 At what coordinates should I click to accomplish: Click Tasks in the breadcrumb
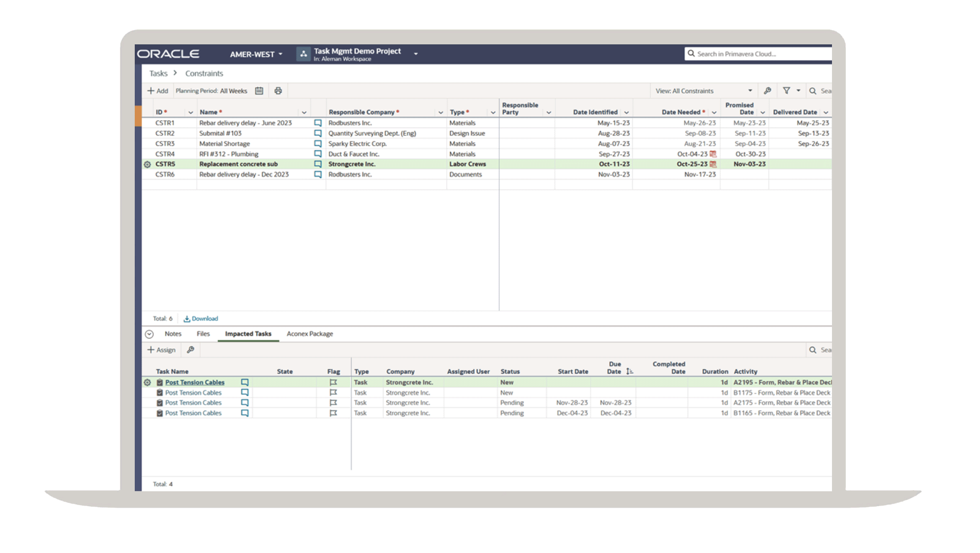pyautogui.click(x=158, y=73)
